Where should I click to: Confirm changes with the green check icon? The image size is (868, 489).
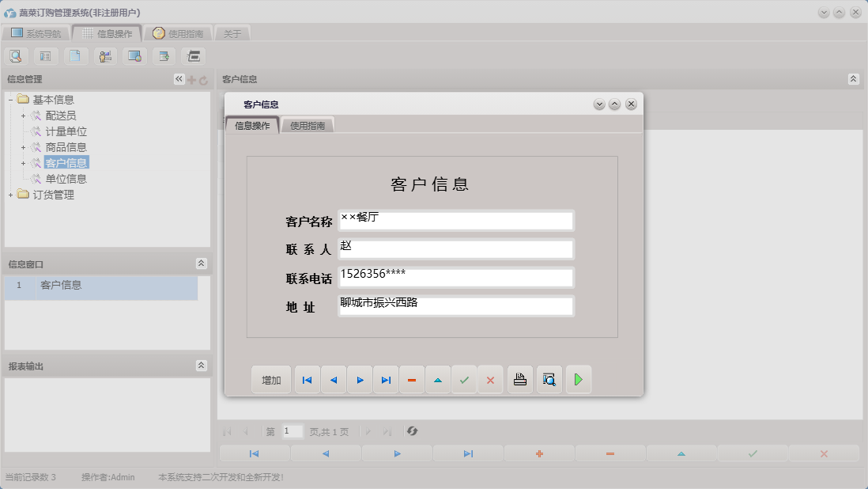(x=464, y=379)
